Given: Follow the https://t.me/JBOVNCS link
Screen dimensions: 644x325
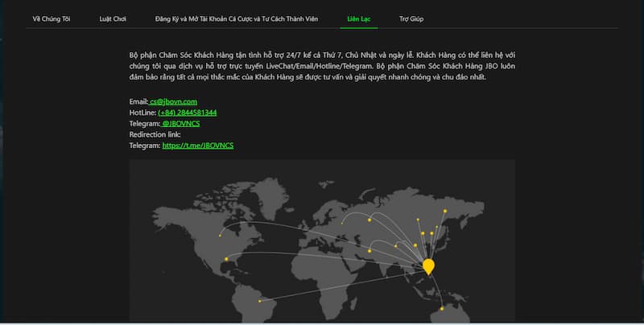Looking at the screenshot, I should click(x=197, y=146).
